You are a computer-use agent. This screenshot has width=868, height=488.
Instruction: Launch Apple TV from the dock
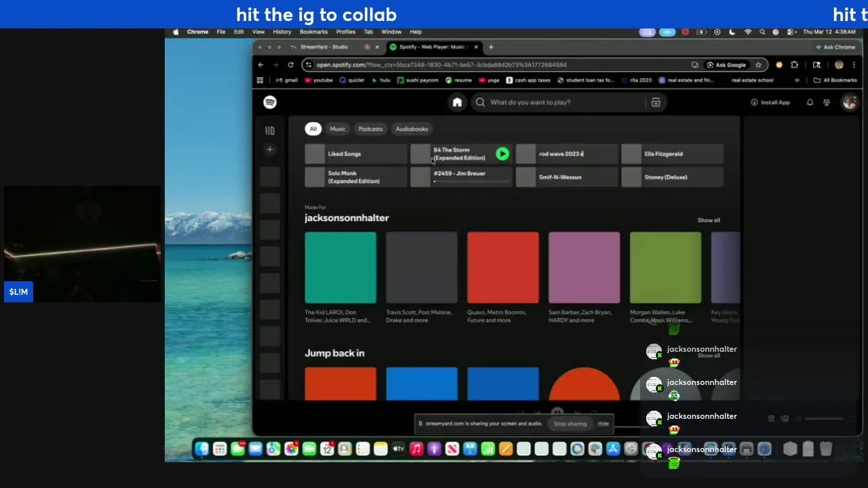point(398,449)
